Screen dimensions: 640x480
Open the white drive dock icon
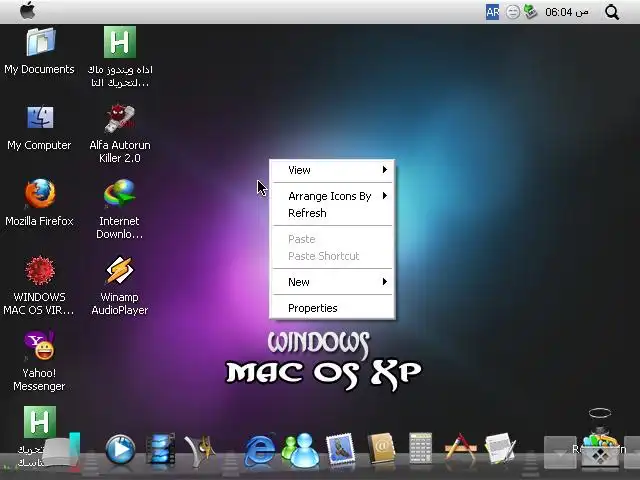[60, 451]
